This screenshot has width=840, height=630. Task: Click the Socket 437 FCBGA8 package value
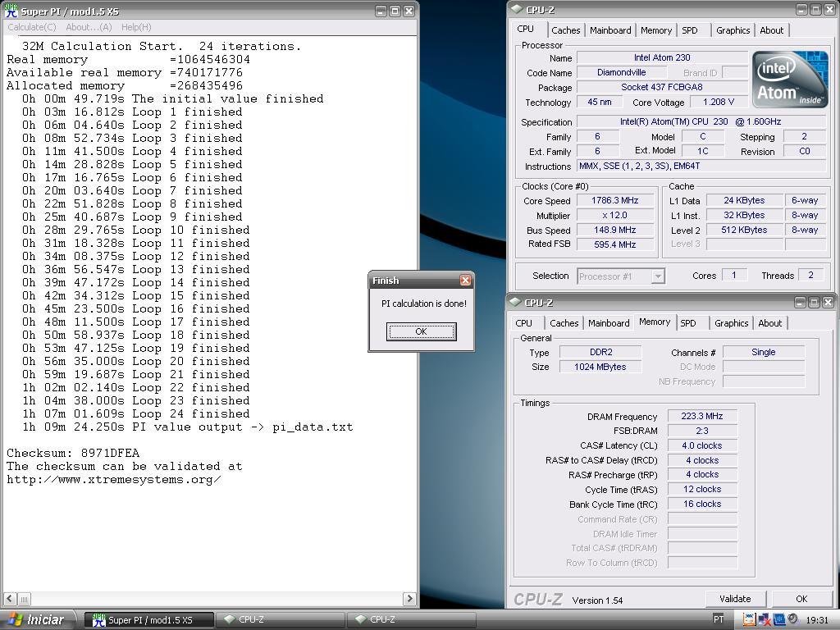coord(662,87)
